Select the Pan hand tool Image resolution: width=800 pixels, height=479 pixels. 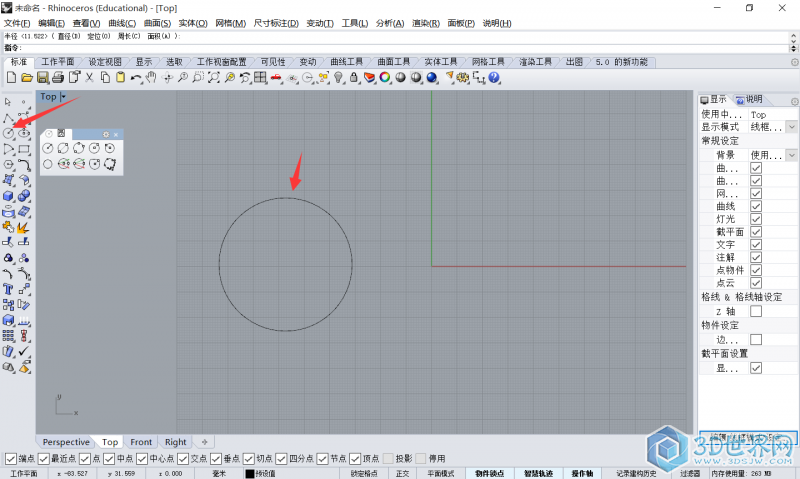pyautogui.click(x=151, y=78)
